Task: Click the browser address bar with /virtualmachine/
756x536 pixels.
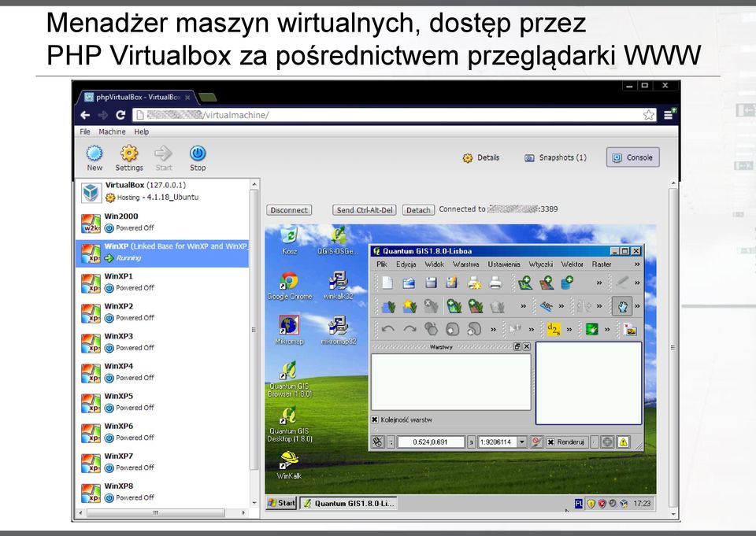Action: 395,115
